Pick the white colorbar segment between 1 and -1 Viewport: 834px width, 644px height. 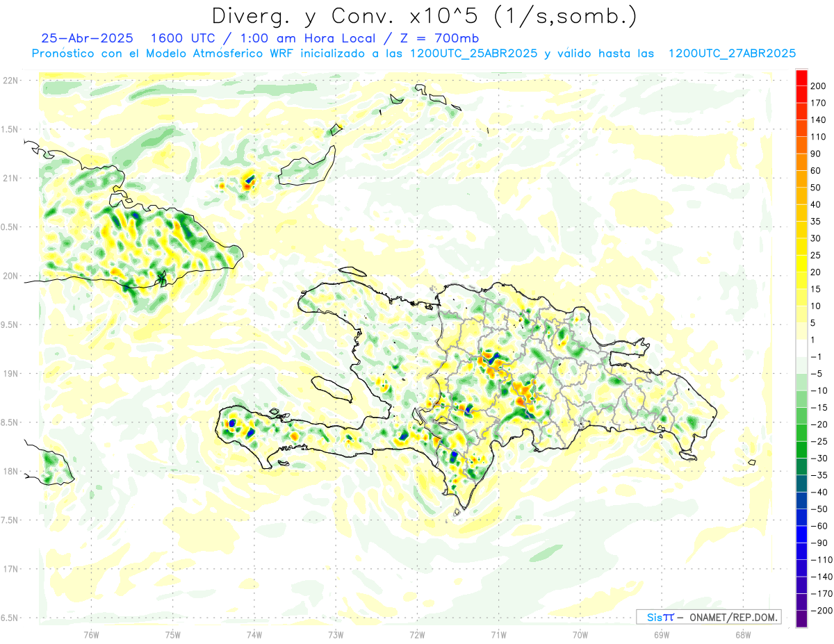pyautogui.click(x=801, y=348)
